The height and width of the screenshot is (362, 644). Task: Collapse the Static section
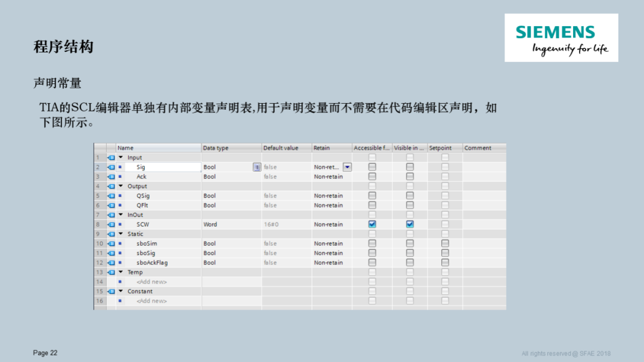click(x=121, y=234)
